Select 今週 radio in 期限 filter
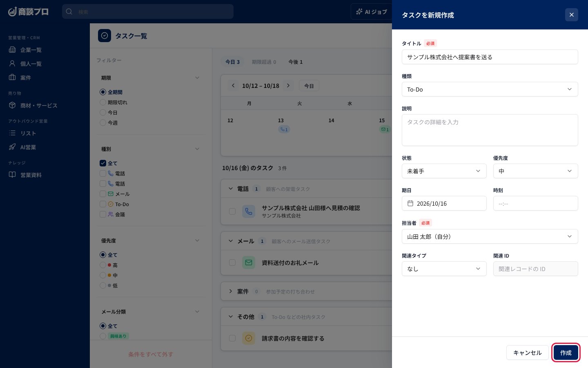The width and height of the screenshot is (588, 368). click(103, 123)
